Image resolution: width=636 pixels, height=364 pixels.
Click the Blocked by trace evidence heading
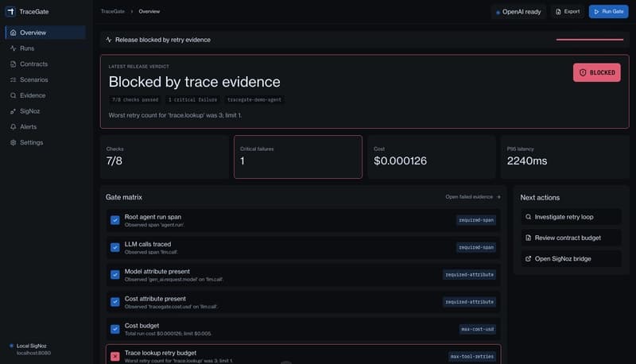click(194, 82)
